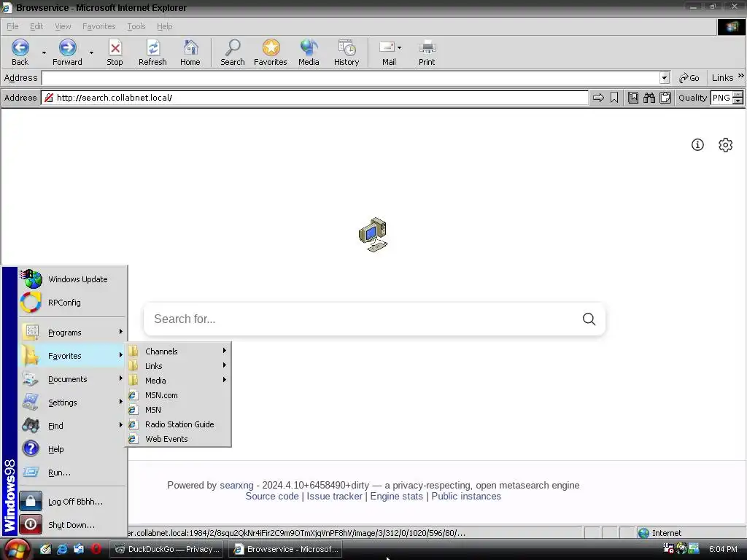
Task: Go back with the Back toolbar button
Action: 20,52
